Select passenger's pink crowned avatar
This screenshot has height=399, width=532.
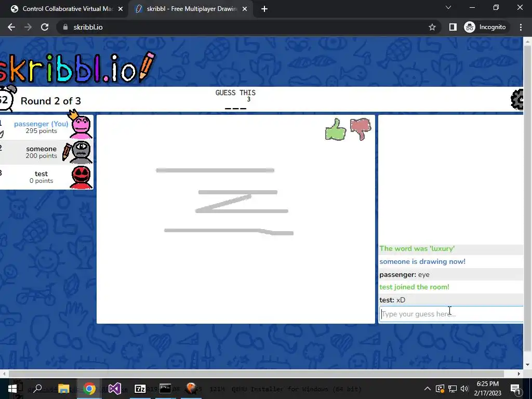coord(81,125)
